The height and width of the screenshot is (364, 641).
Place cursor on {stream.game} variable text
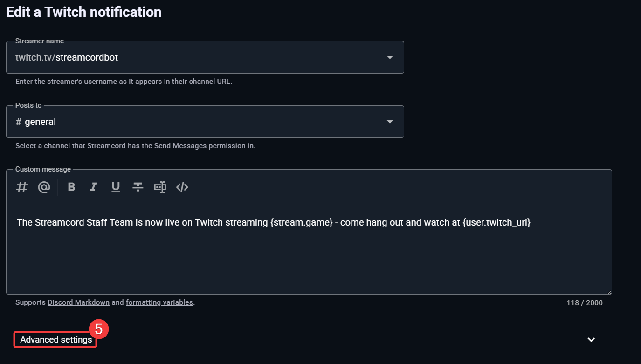click(301, 222)
